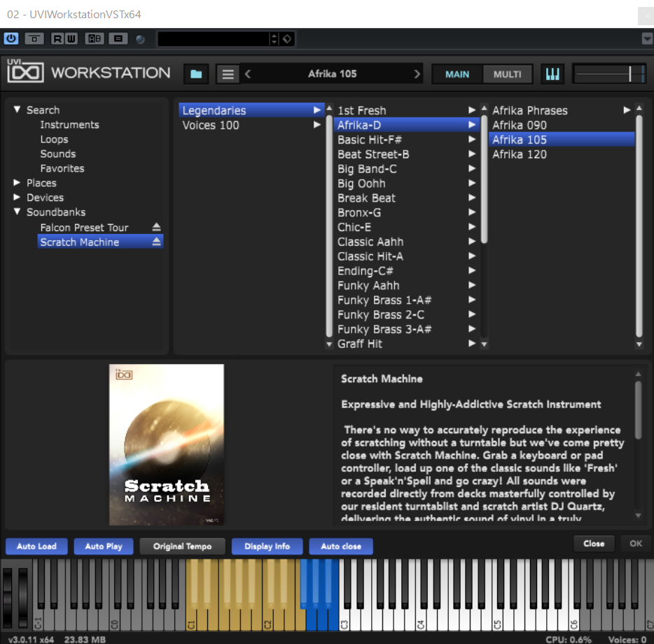Image resolution: width=654 pixels, height=644 pixels.
Task: Go to previous preset with left chevron
Action: pyautogui.click(x=248, y=74)
